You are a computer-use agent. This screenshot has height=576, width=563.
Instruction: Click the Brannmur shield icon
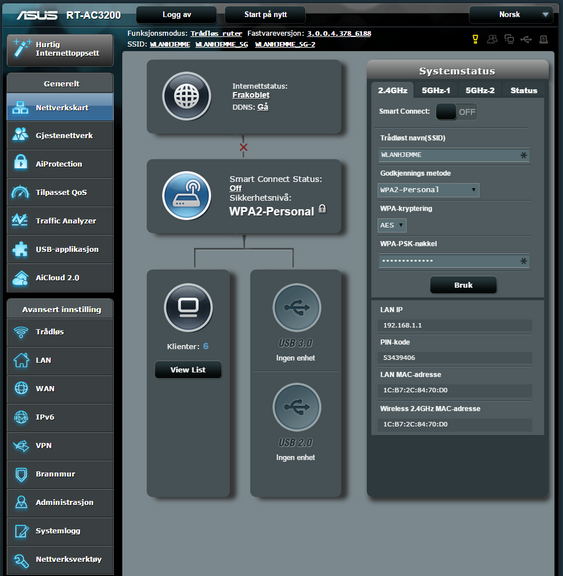coord(21,474)
